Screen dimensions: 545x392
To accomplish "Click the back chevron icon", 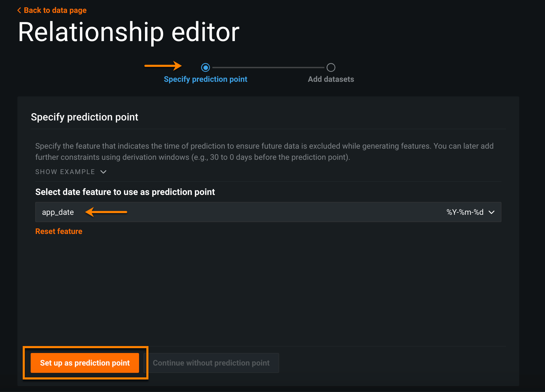I will (19, 10).
